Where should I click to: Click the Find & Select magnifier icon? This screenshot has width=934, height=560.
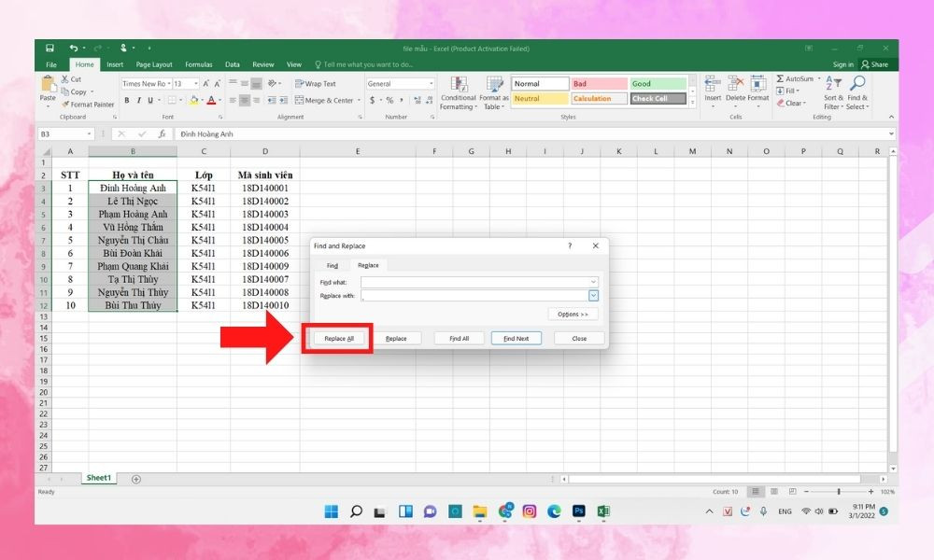click(856, 84)
